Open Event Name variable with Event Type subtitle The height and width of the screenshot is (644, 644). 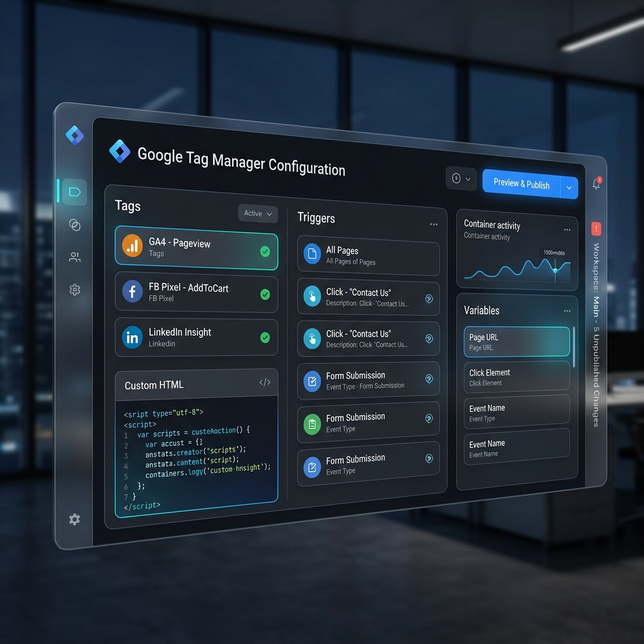[517, 411]
